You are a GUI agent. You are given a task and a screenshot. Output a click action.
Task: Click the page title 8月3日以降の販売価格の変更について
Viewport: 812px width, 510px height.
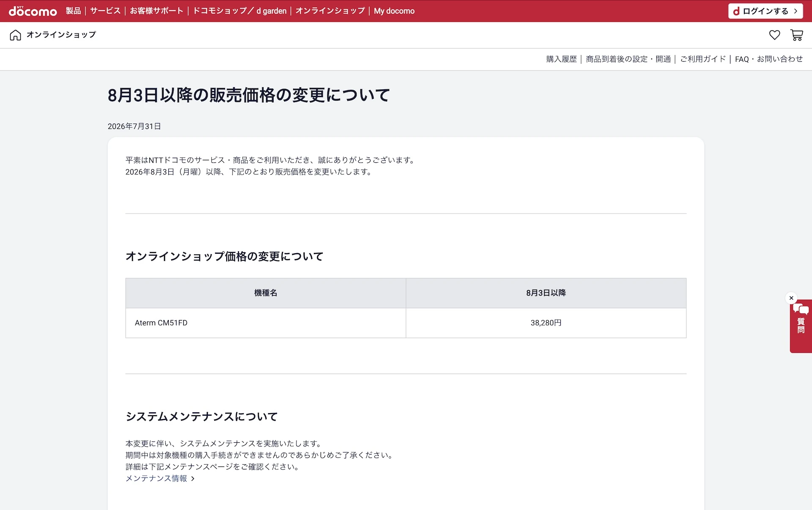(x=249, y=95)
